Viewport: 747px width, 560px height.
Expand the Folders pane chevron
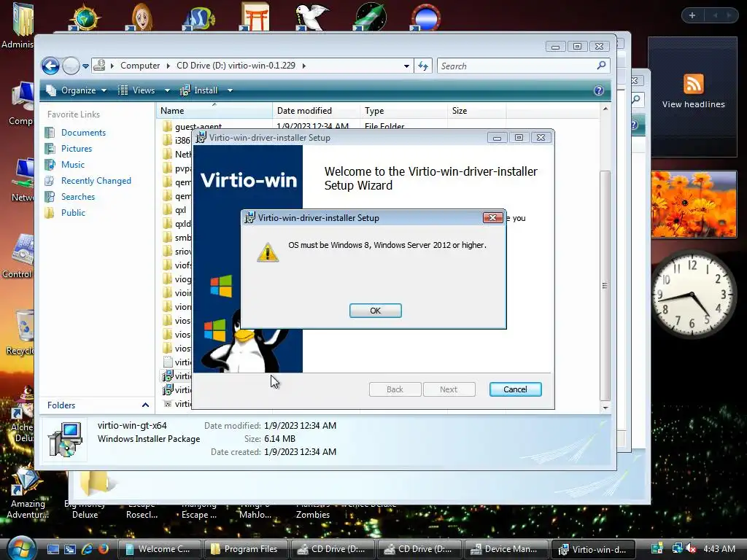click(x=145, y=405)
